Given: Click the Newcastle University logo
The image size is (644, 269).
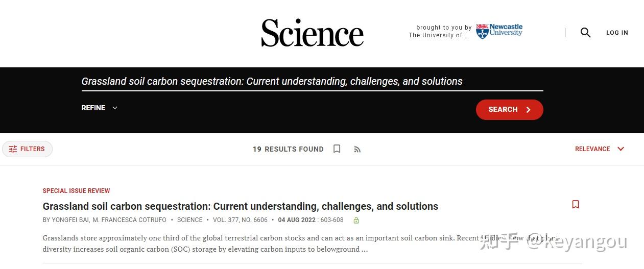Looking at the screenshot, I should pyautogui.click(x=499, y=31).
